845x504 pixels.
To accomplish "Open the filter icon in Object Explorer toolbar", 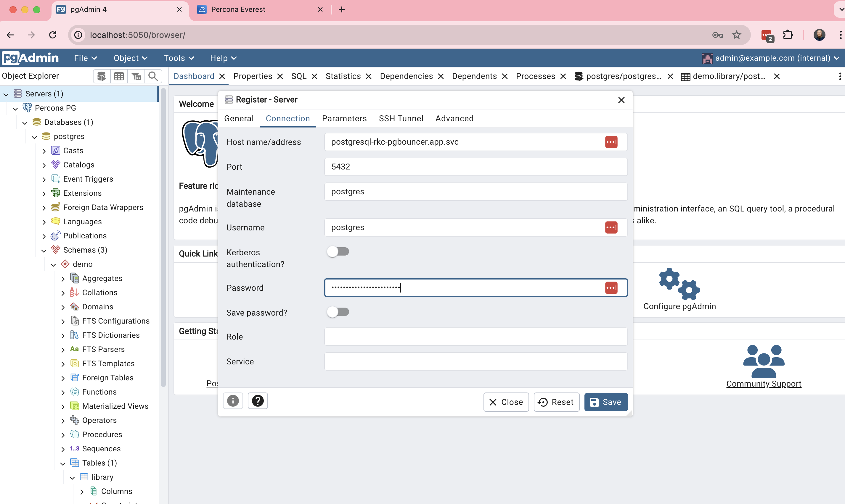I will point(136,76).
